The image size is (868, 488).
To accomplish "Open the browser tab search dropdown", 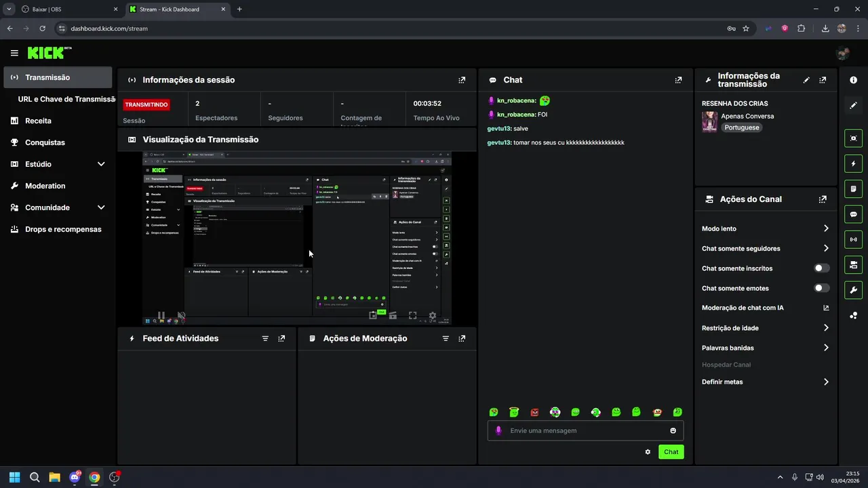I will tap(9, 9).
